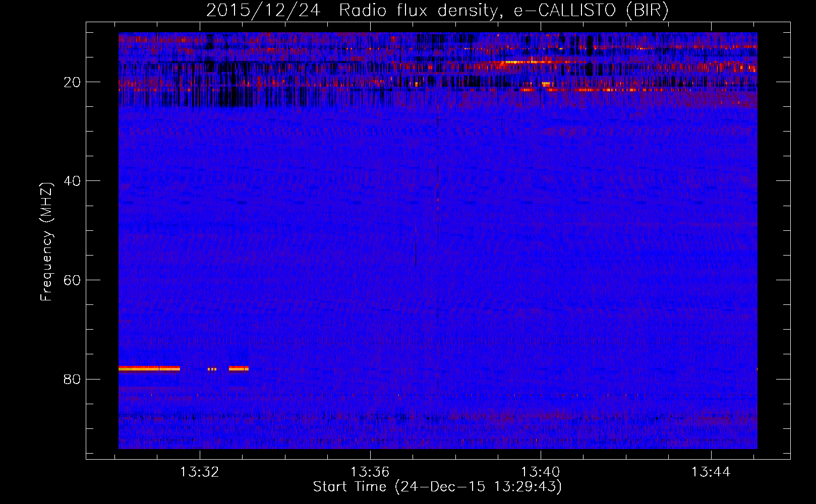Click the 13:44 time tick label
816x504 pixels.
click(711, 472)
